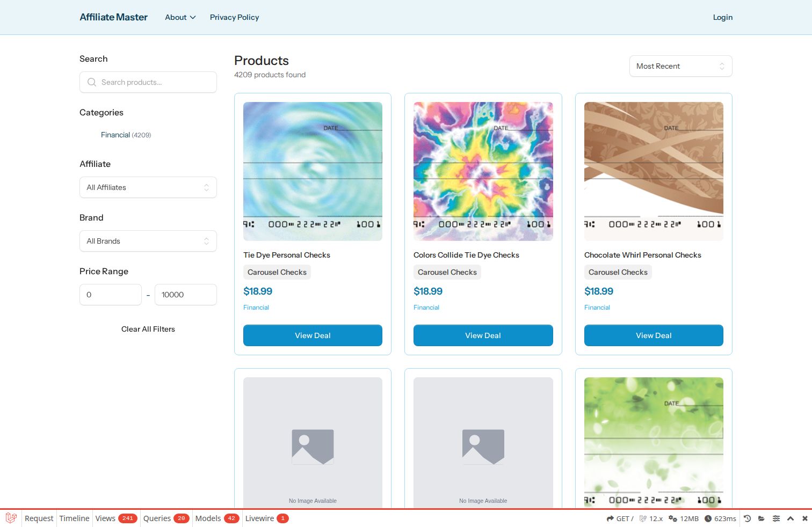Open the All Brands dropdown
Viewport: 812px width, 527px height.
[148, 241]
